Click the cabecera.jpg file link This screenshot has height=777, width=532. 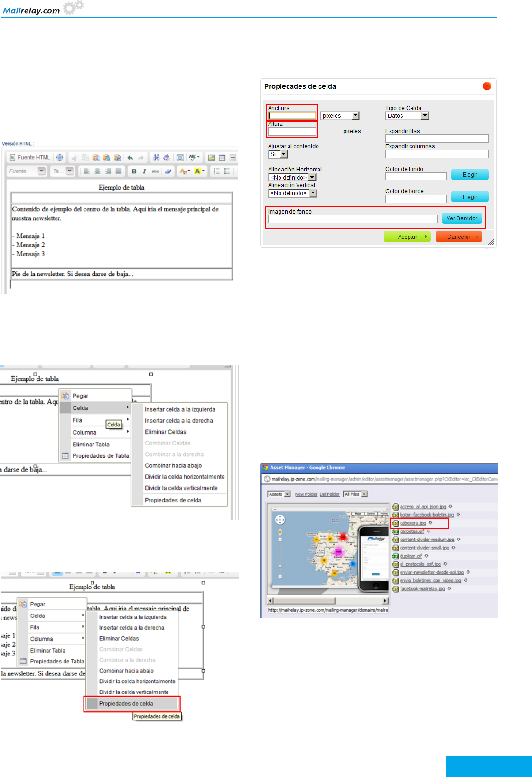point(413,523)
